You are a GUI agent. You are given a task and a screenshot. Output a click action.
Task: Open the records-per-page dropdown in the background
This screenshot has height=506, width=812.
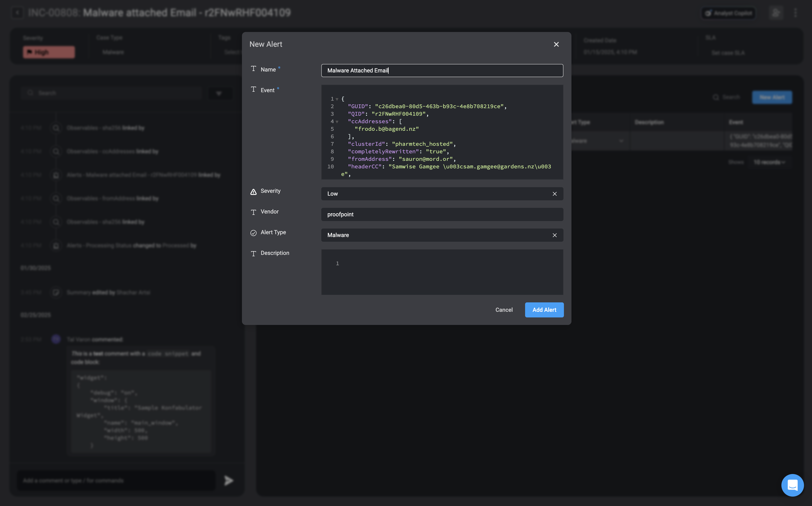[769, 162]
